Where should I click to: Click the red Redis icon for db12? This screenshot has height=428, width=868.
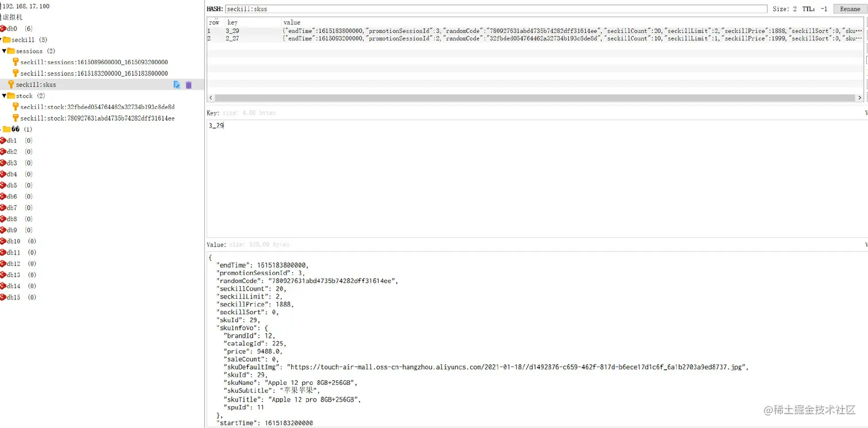pyautogui.click(x=3, y=264)
